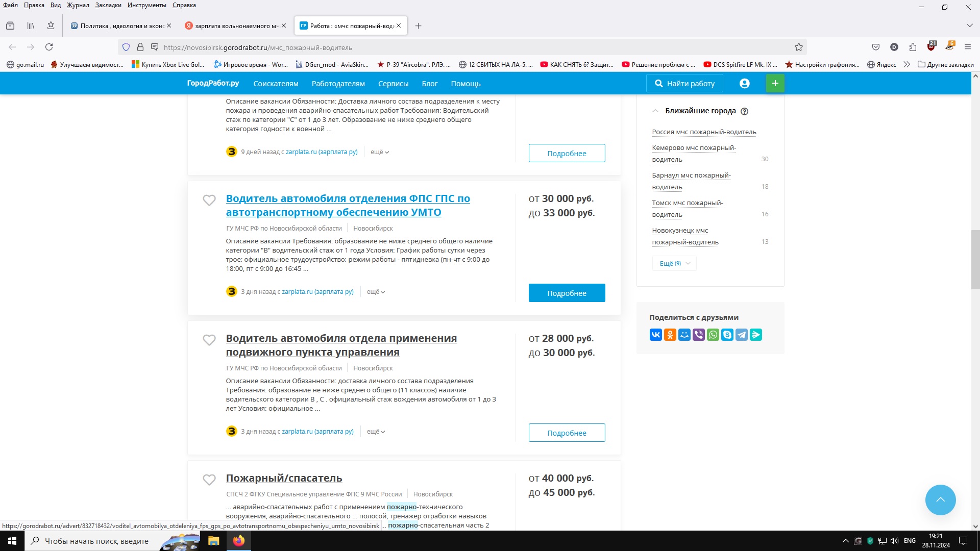Open Томск мчс пожарный-водитель link

pos(687,209)
